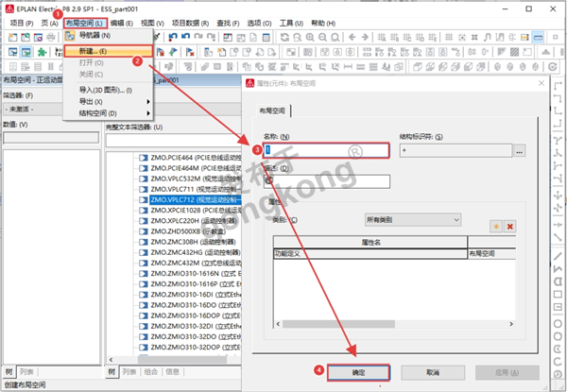567x392 pixels.
Task: Click the red X delete property icon
Action: [510, 227]
